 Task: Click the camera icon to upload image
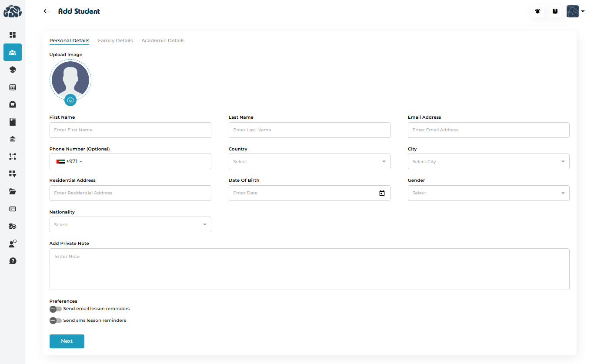point(70,100)
